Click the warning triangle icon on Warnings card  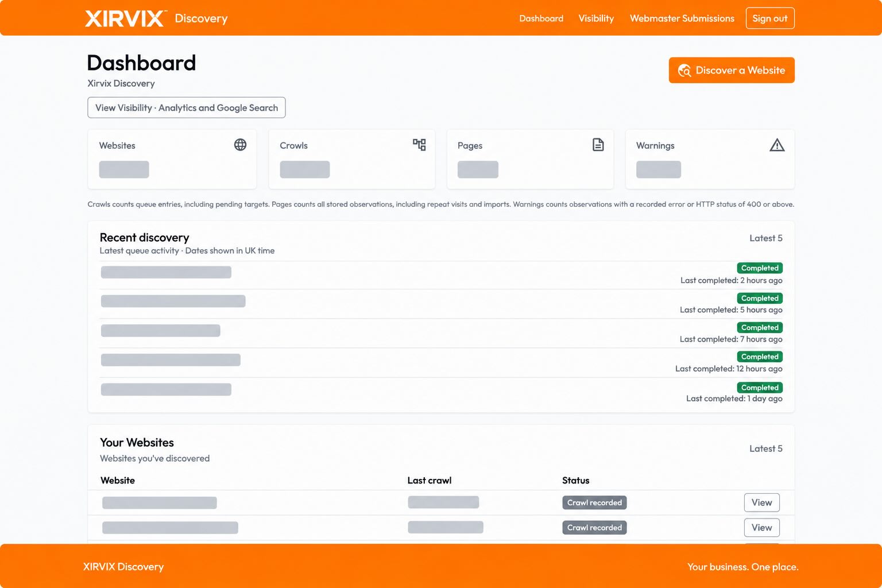pyautogui.click(x=777, y=145)
